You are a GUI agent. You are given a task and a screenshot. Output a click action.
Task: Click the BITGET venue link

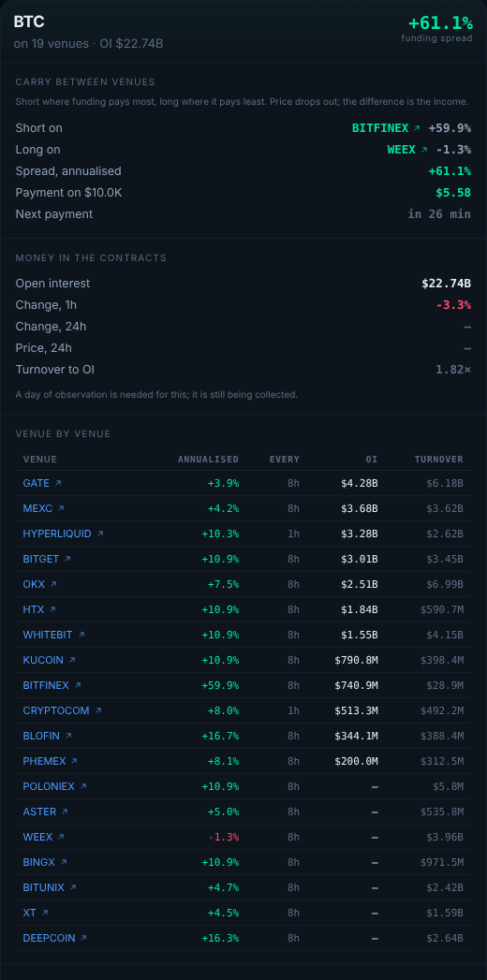47,559
